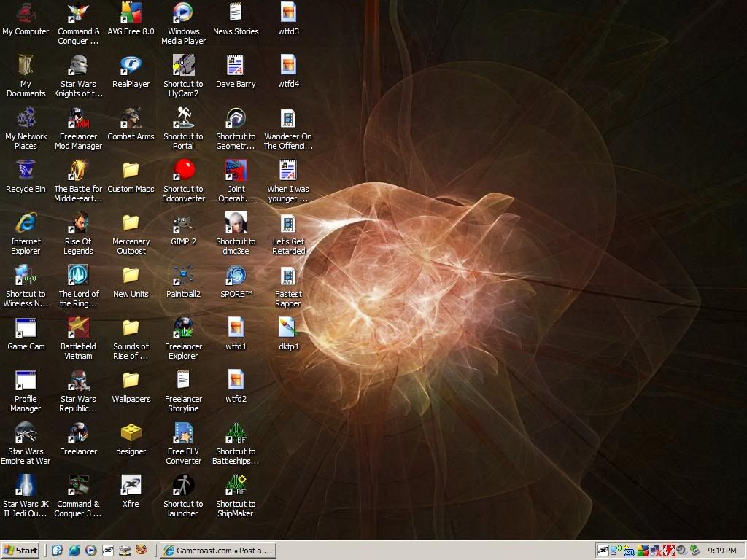Click the Freelancer Storyline text file
The width and height of the screenshot is (747, 560).
point(183,380)
